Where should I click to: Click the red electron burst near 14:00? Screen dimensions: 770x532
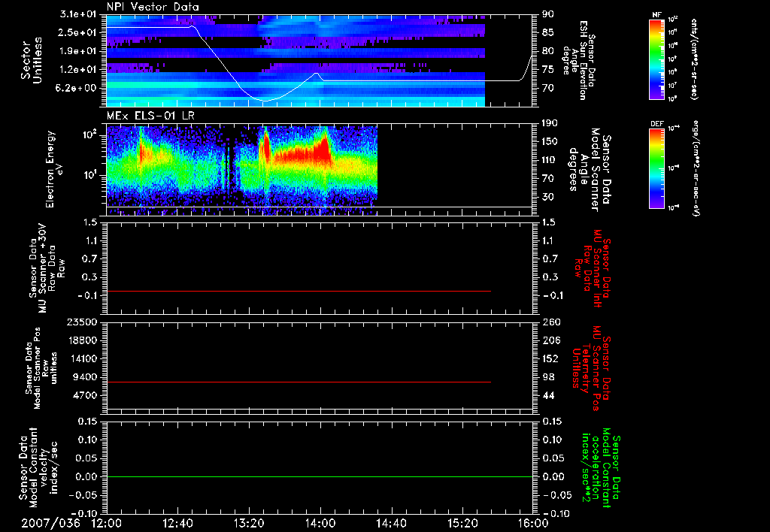[323, 149]
